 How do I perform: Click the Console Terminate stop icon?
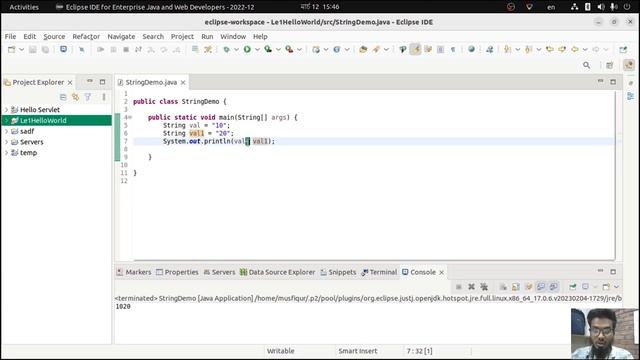pos(459,287)
